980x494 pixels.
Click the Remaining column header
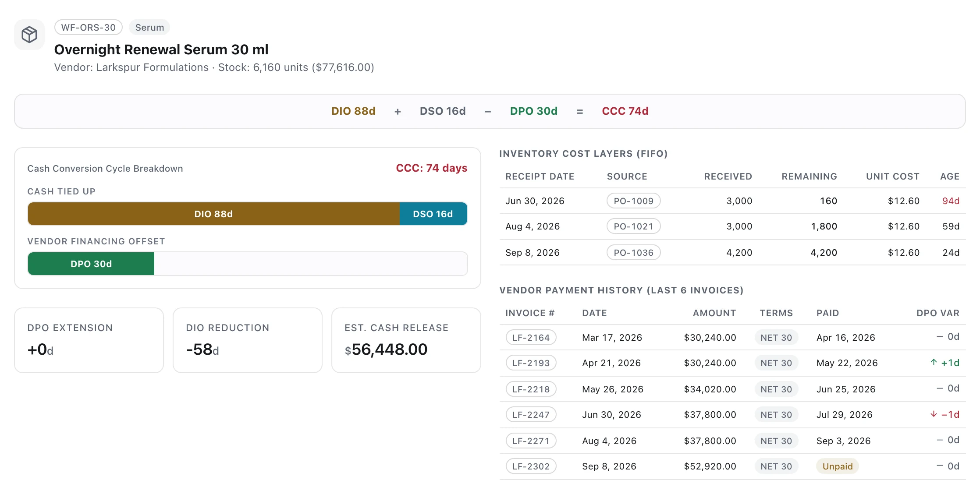coord(809,176)
